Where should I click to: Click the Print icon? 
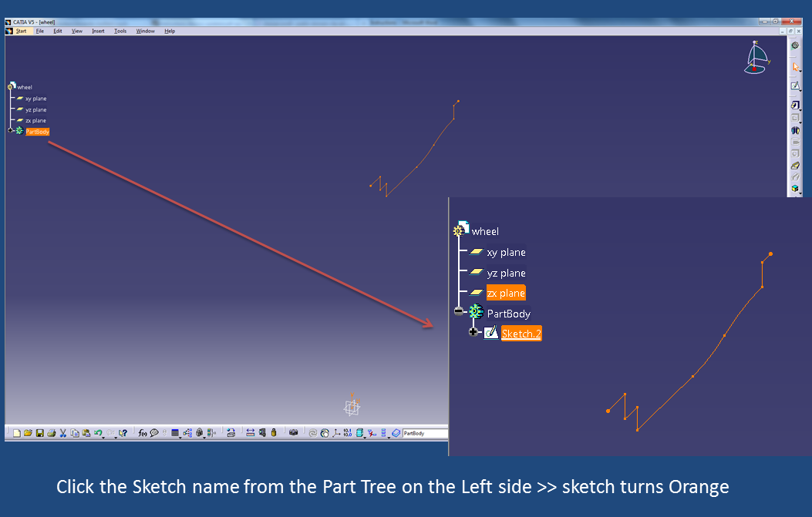(x=50, y=432)
